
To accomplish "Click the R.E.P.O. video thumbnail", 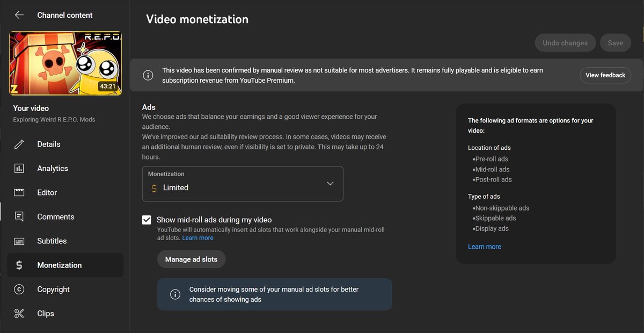I will [x=65, y=63].
